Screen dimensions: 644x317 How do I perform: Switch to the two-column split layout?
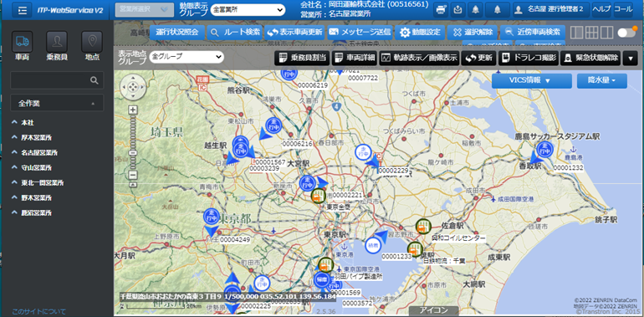[x=606, y=33]
